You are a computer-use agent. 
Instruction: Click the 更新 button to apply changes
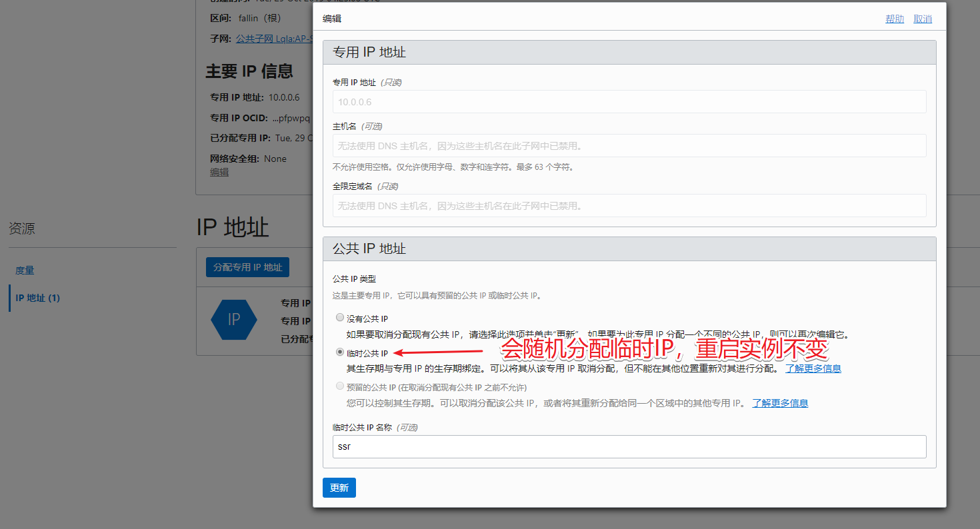point(339,487)
